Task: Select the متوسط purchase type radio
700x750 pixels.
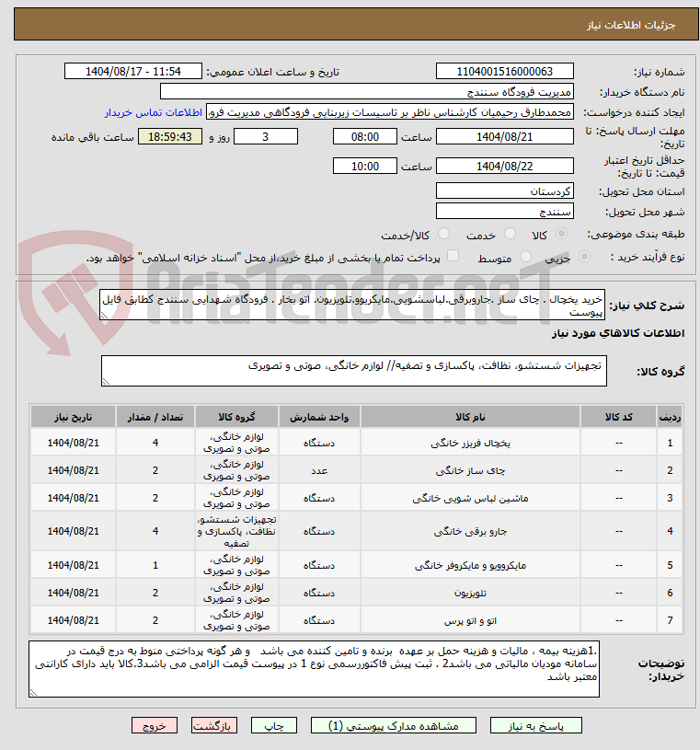Action: 525,257
